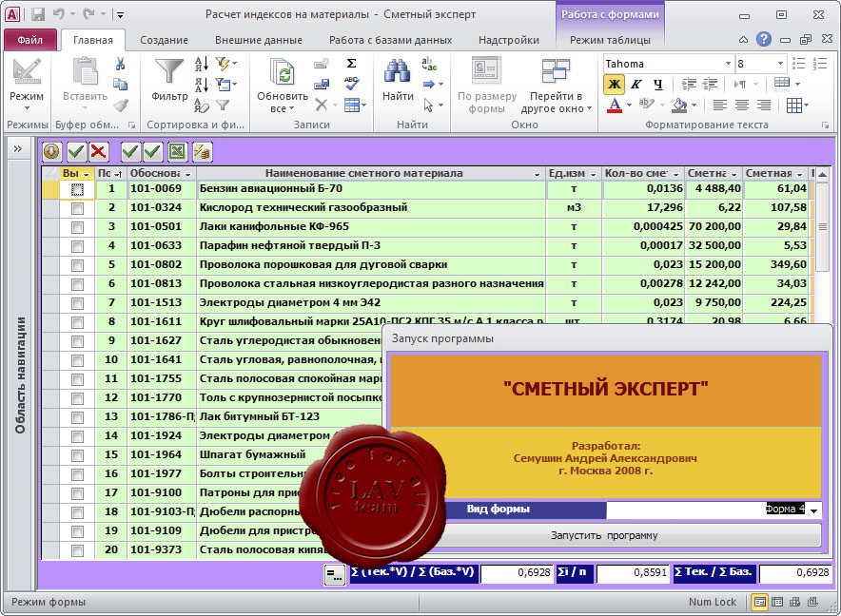Viewport: 841px width, 616px height.
Task: Open the Режим таблицы tab
Action: pyautogui.click(x=610, y=40)
